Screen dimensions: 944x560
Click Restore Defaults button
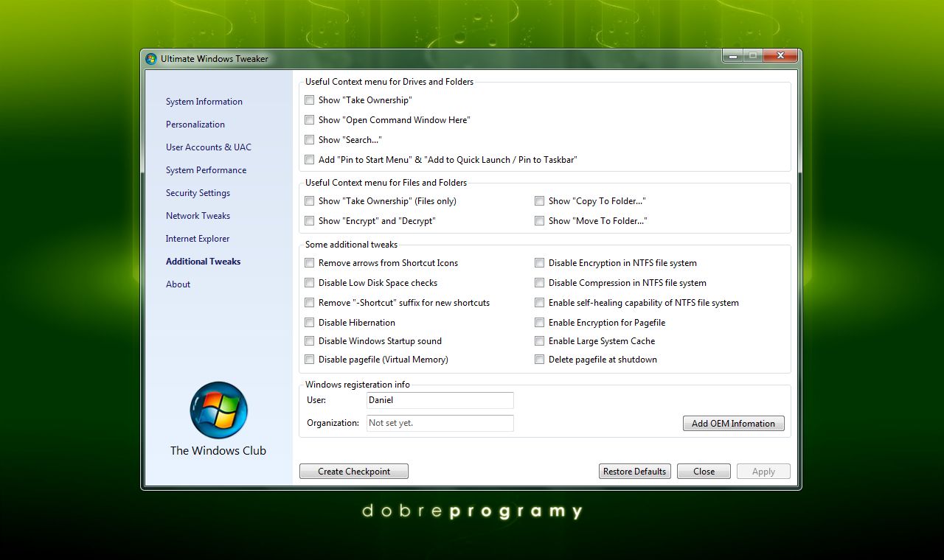tap(634, 472)
